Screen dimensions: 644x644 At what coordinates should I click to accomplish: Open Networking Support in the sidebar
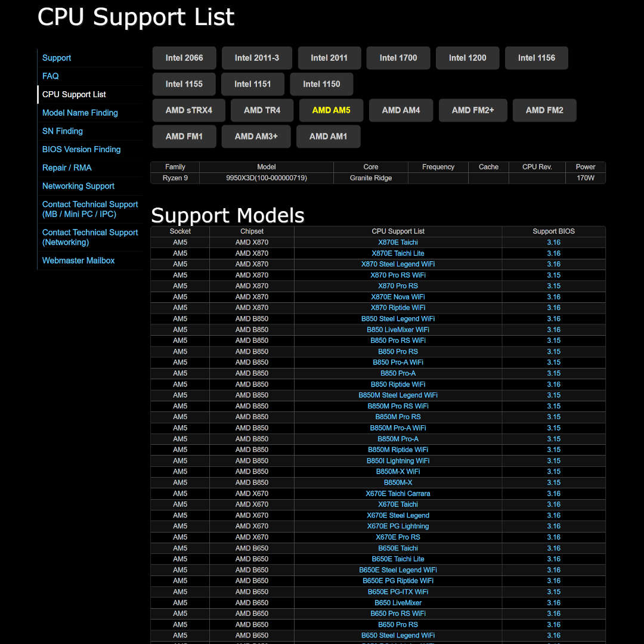[x=78, y=186]
